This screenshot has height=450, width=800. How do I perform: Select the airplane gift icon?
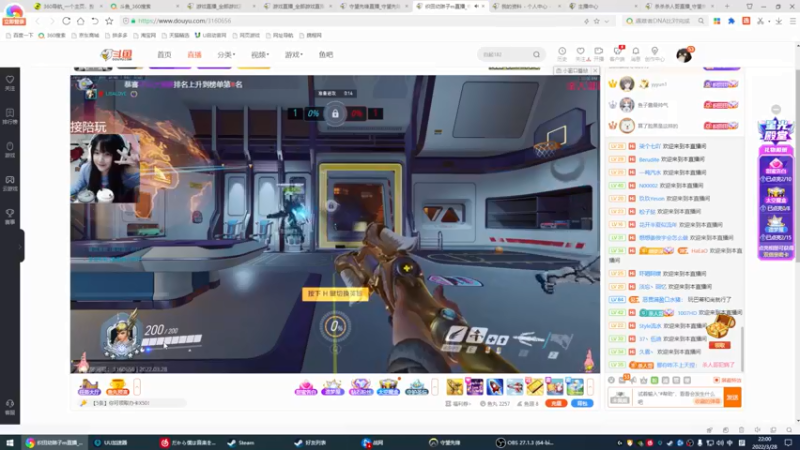[x=515, y=387]
